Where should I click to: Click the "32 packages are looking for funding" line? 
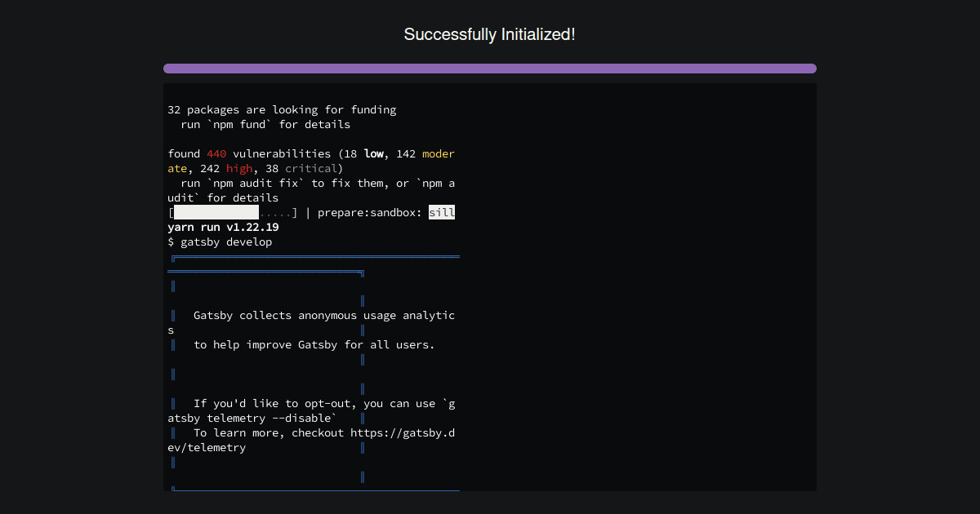click(x=281, y=109)
